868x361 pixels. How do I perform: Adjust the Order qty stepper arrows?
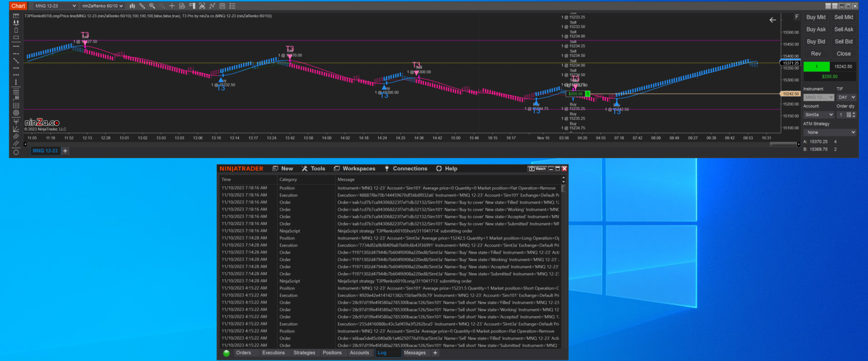pyautogui.click(x=854, y=115)
